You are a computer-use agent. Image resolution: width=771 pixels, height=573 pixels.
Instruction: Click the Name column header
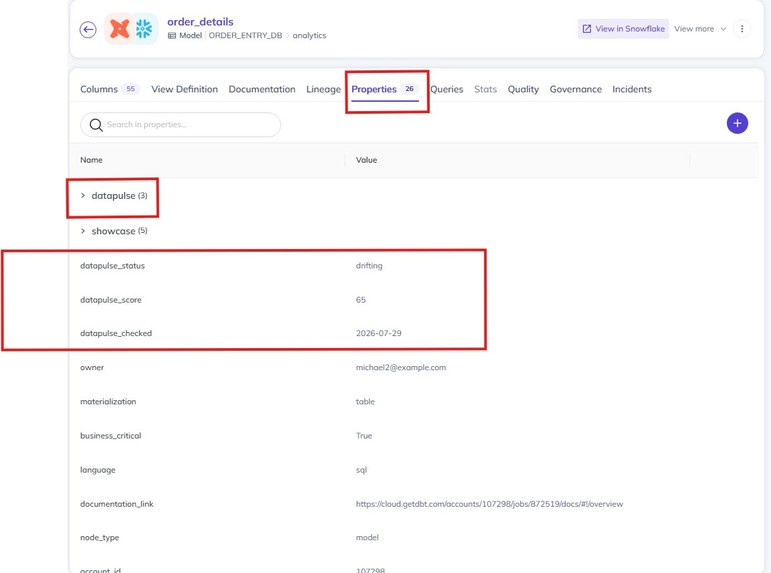[91, 160]
